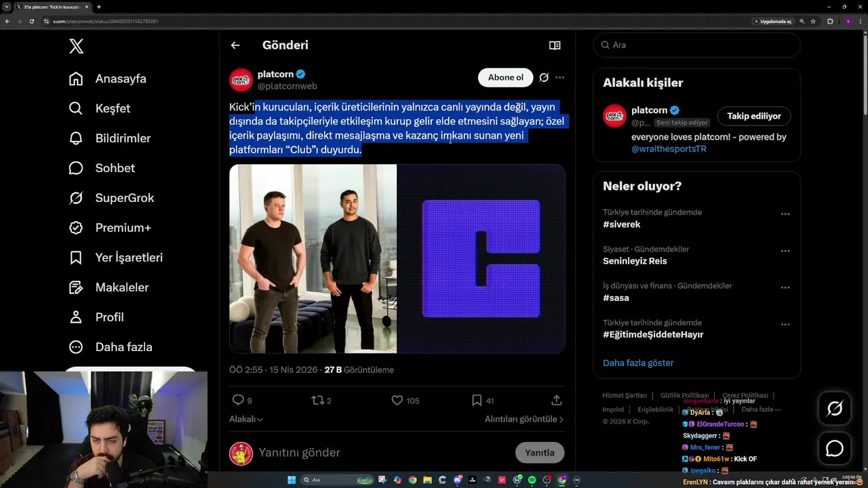
Task: Click zoom magnifier icon in address bar
Action: click(x=802, y=22)
